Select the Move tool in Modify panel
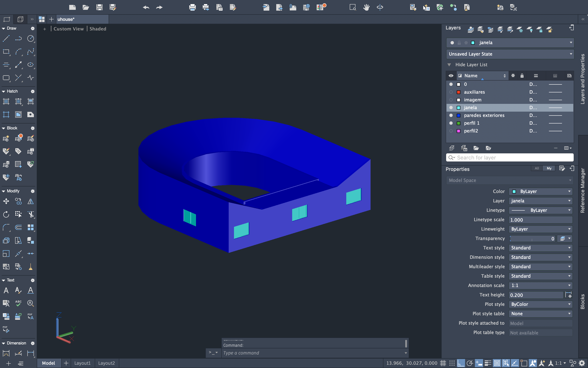Screen dimensions: 588x368 [x=6, y=201]
